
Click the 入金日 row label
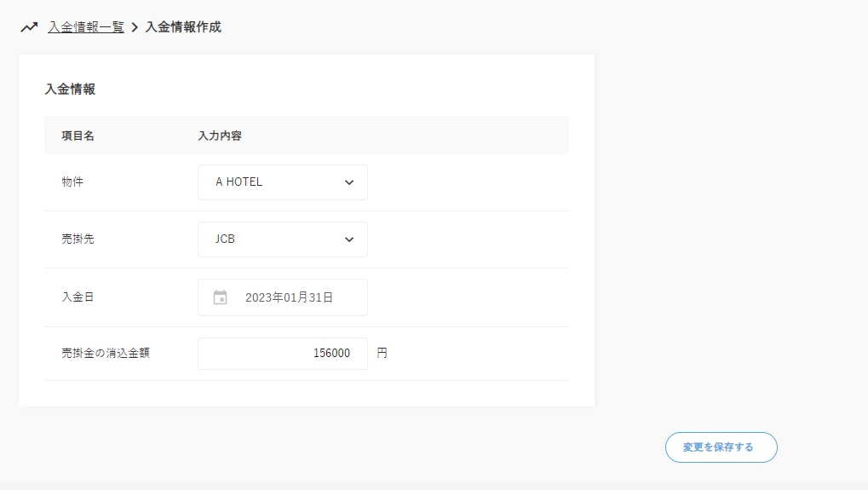(78, 297)
